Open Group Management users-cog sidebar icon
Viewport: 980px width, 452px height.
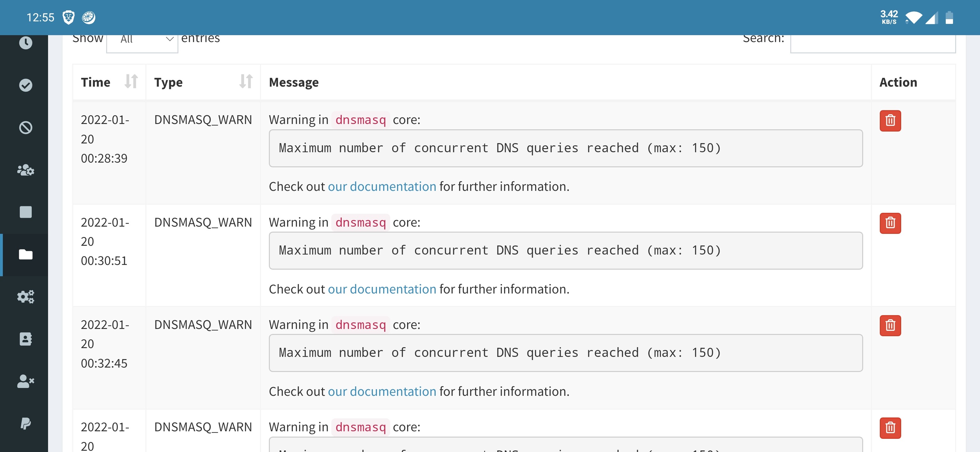pos(25,170)
